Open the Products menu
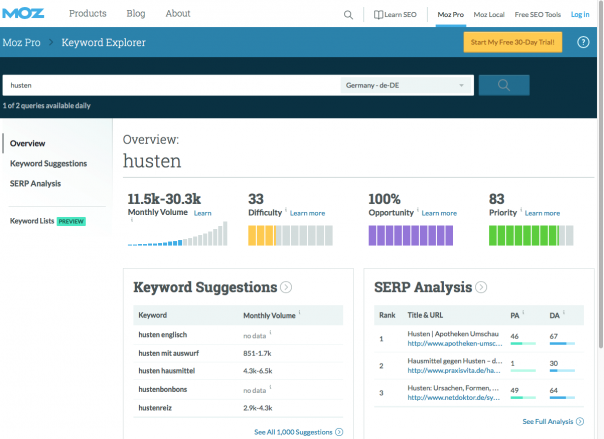604x439 pixels. point(88,13)
